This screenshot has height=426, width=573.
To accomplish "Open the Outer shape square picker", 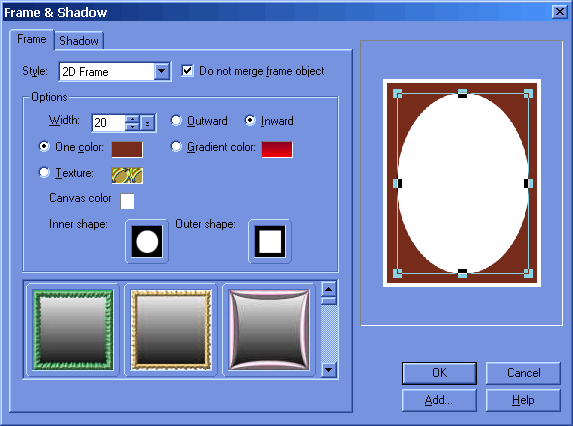I will (x=270, y=241).
